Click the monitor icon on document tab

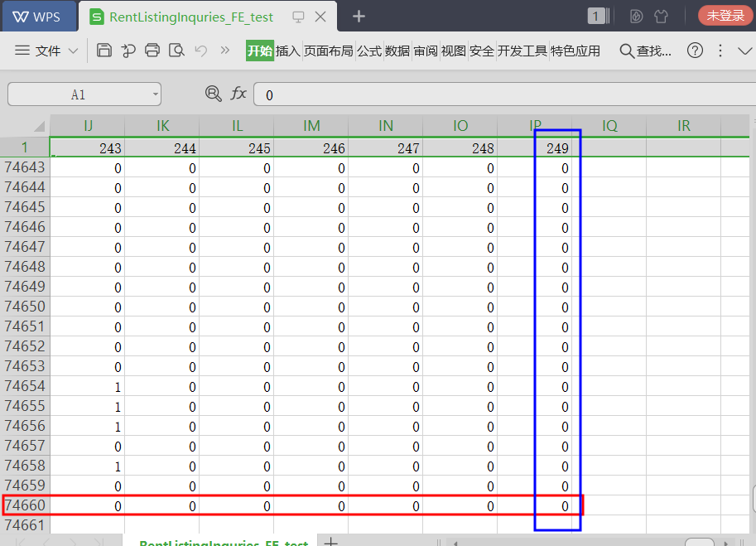298,17
